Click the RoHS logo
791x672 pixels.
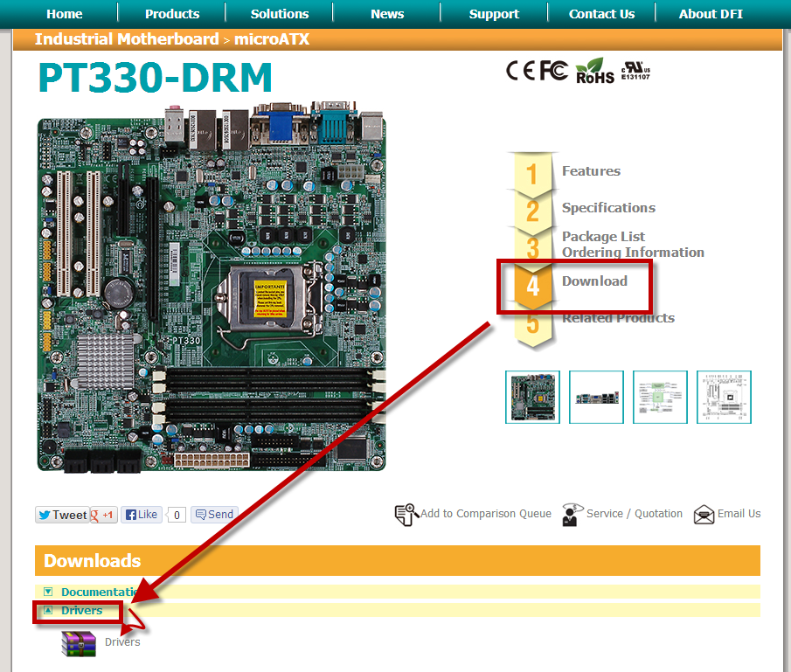[595, 71]
